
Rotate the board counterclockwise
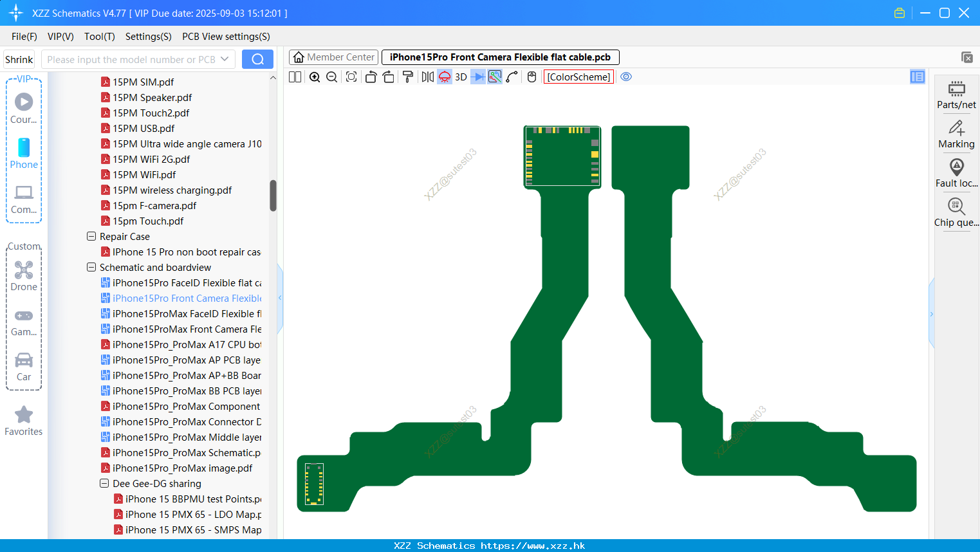tap(371, 77)
